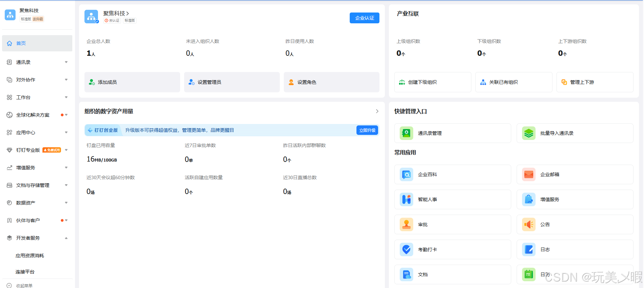Click the 设置角色 button

tap(331, 82)
